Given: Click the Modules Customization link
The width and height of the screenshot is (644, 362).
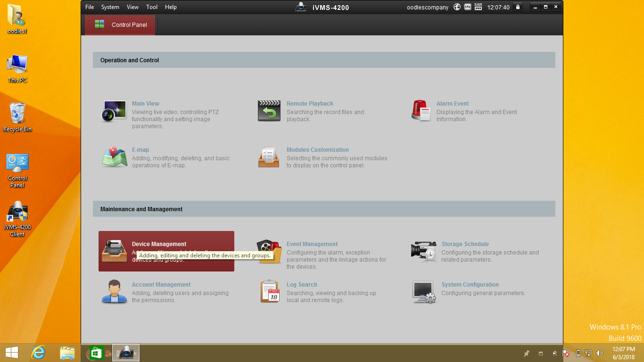Looking at the screenshot, I should pyautogui.click(x=318, y=150).
